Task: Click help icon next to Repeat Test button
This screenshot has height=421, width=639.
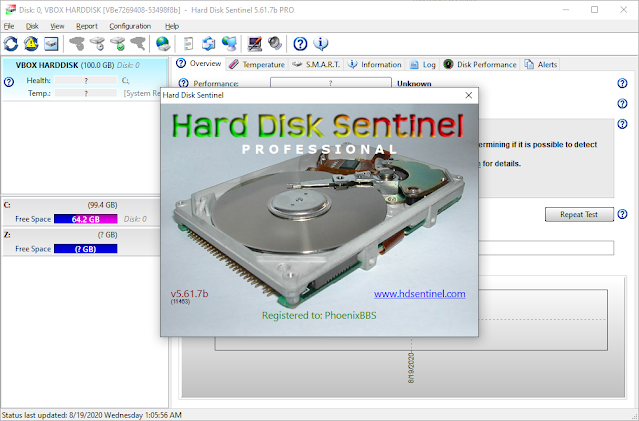Action: (622, 214)
